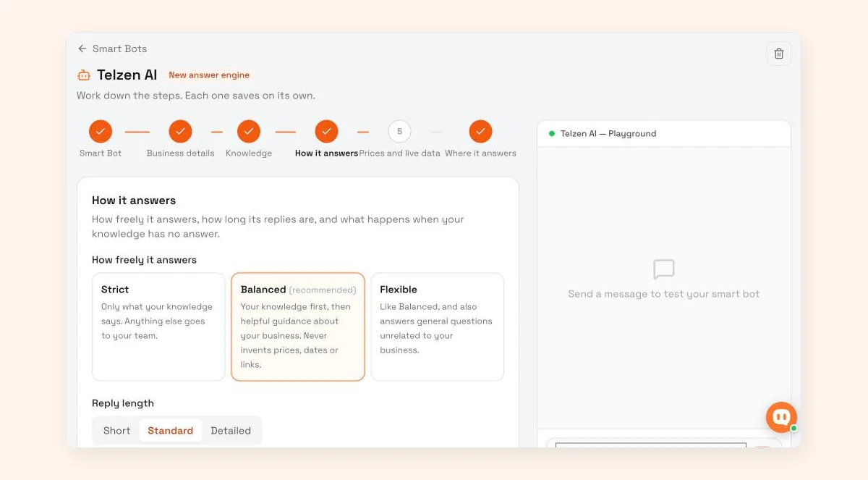868x480 pixels.
Task: Open the Knowledge step
Action: point(249,132)
